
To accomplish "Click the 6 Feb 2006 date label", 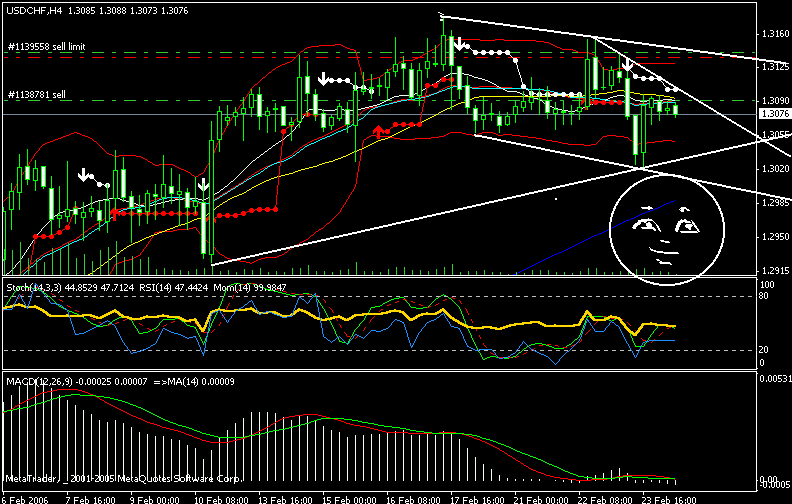I will click(x=25, y=500).
